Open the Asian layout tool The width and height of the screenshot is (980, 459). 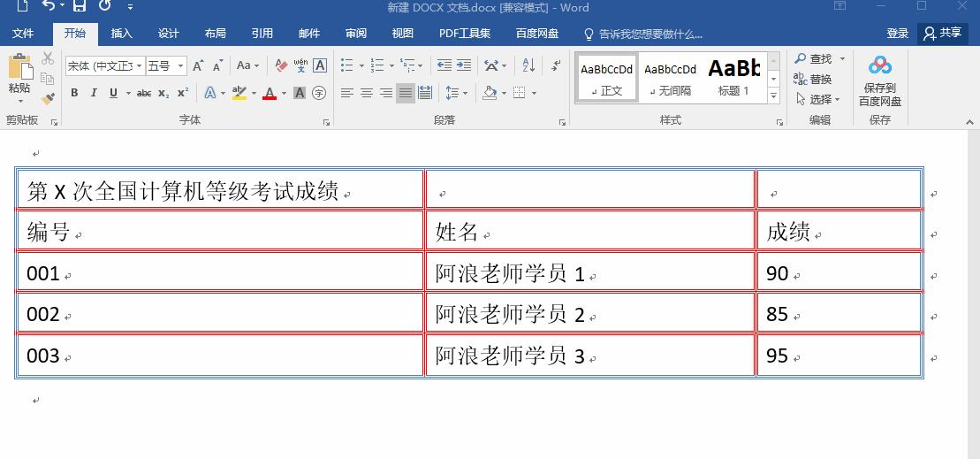tap(491, 65)
